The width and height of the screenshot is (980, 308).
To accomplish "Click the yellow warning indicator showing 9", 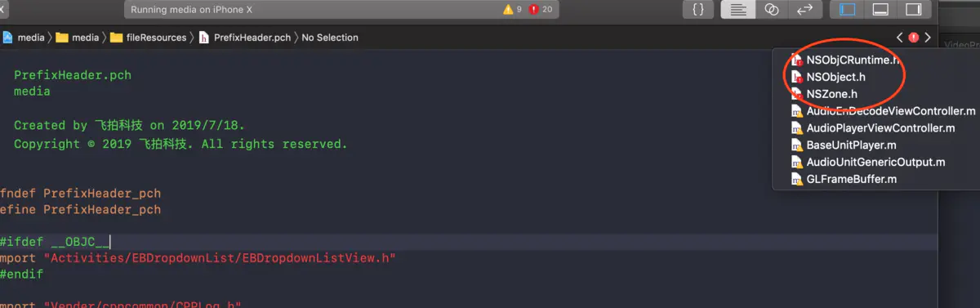I will tap(513, 10).
